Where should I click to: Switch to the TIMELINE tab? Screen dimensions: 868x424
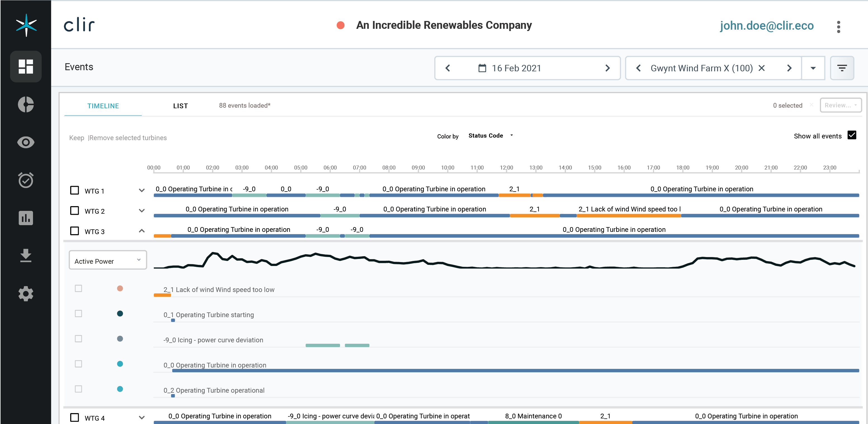tap(103, 106)
